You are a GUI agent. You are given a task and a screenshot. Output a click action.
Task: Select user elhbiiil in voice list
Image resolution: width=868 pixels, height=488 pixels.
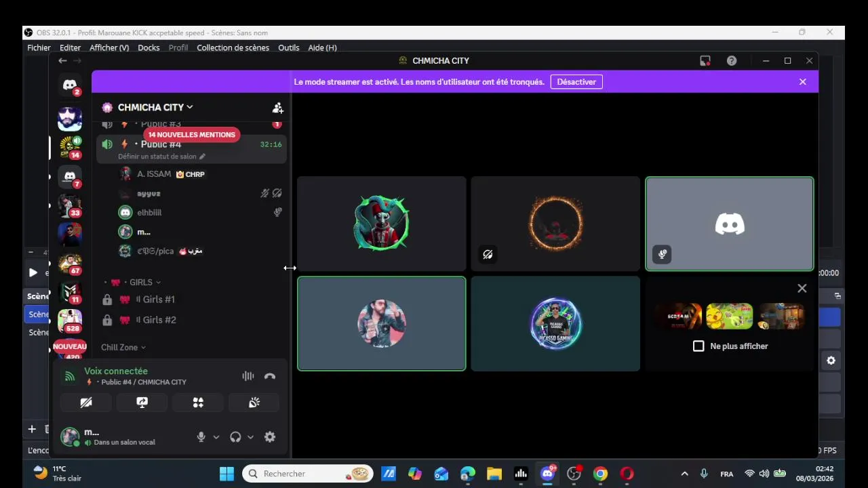point(201,212)
